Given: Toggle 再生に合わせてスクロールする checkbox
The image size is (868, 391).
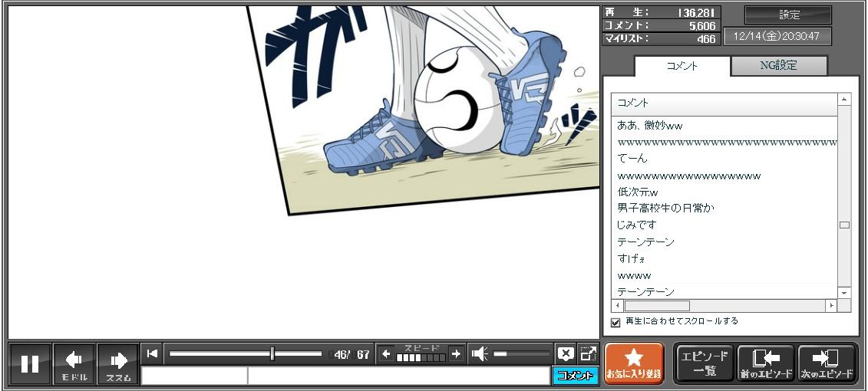Looking at the screenshot, I should pos(616,322).
